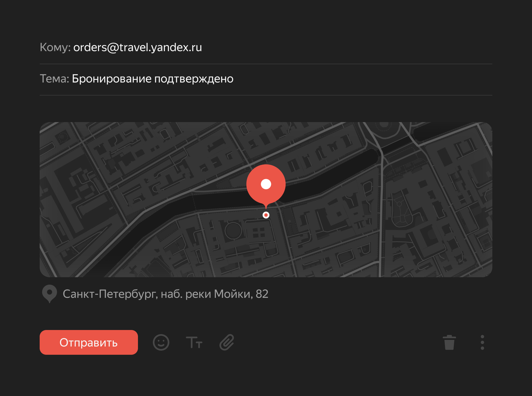532x396 pixels.
Task: Attach a file with paperclip icon
Action: coord(227,342)
